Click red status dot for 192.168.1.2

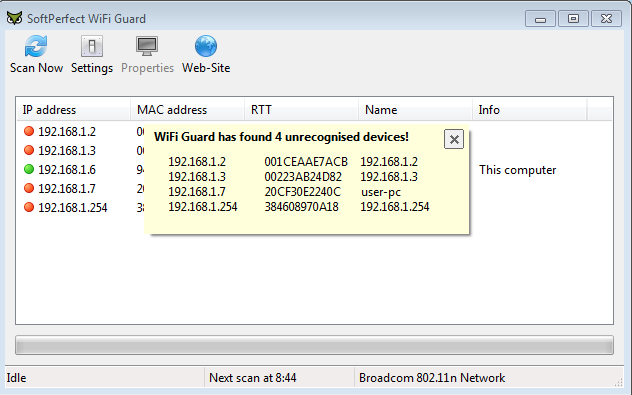tap(29, 131)
